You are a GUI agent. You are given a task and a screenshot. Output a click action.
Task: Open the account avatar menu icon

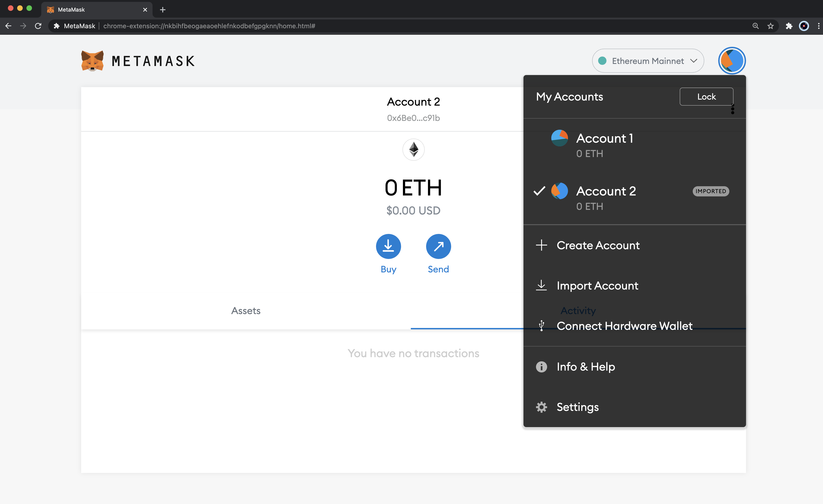click(731, 61)
